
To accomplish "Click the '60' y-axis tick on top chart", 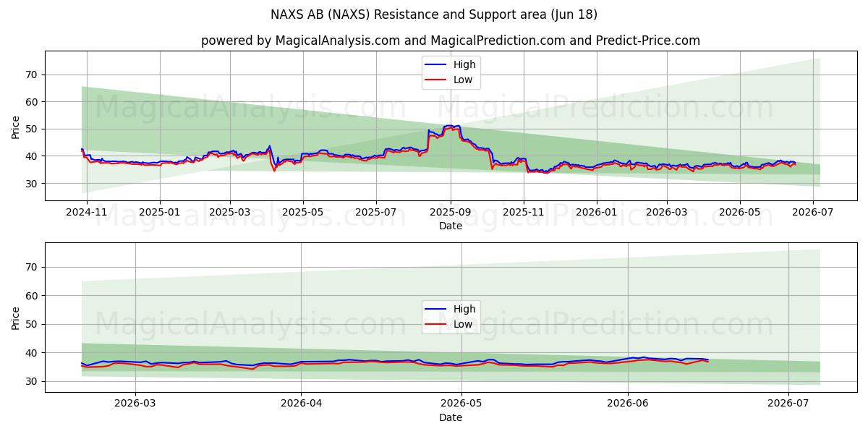I will pyautogui.click(x=33, y=102).
